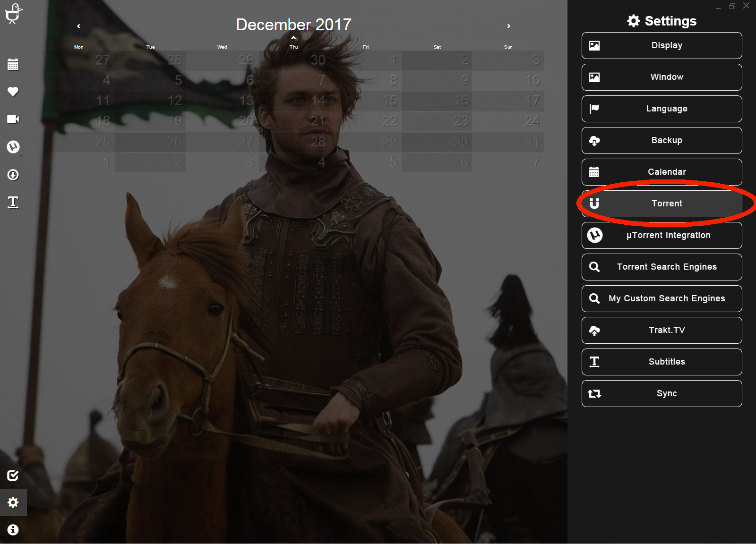Open Language settings

[662, 109]
